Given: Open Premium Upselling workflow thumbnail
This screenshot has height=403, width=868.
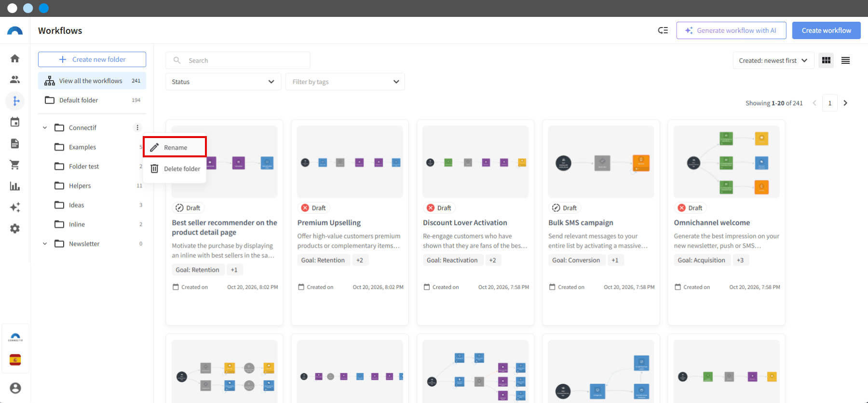Looking at the screenshot, I should point(350,162).
